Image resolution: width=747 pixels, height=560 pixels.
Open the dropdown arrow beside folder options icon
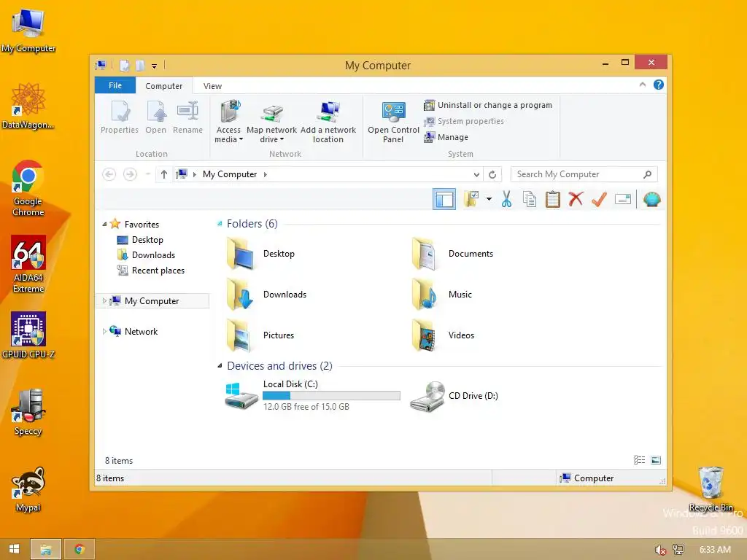click(489, 199)
